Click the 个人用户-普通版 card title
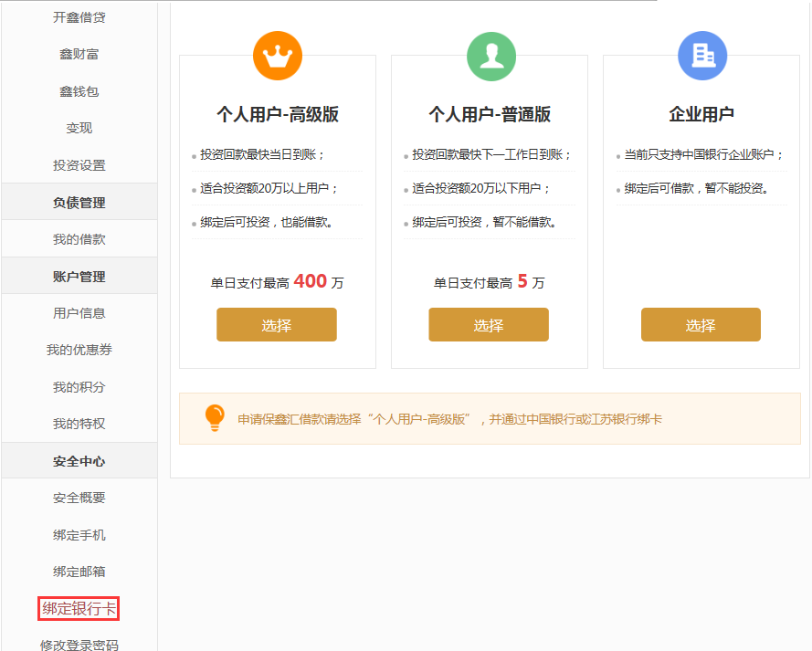The width and height of the screenshot is (812, 651). pos(490,114)
